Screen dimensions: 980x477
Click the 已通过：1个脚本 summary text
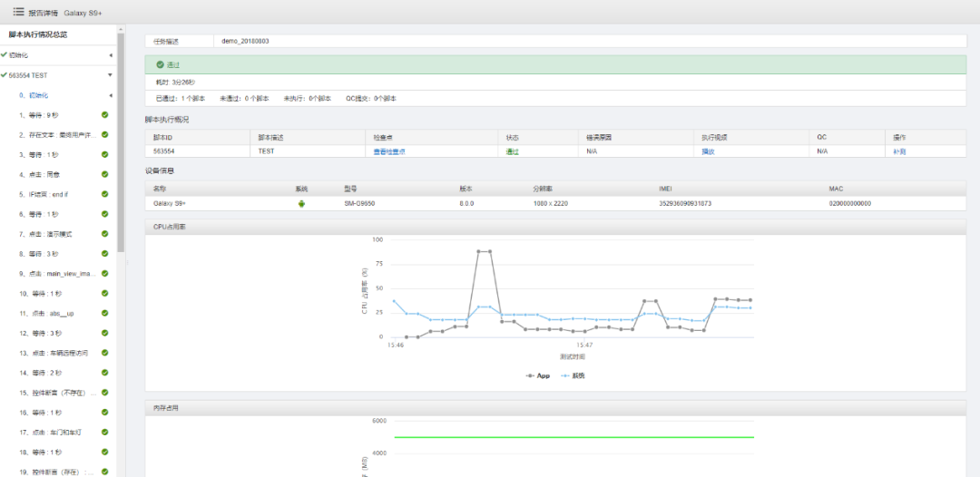click(x=180, y=99)
